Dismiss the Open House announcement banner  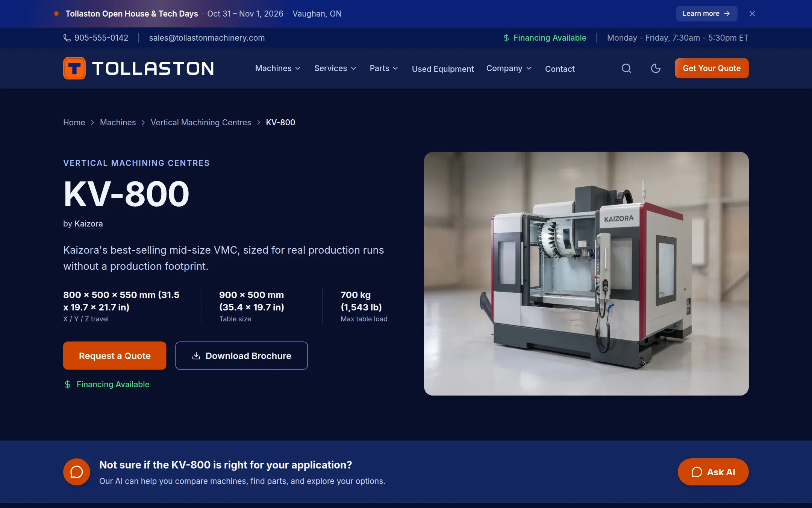click(752, 14)
